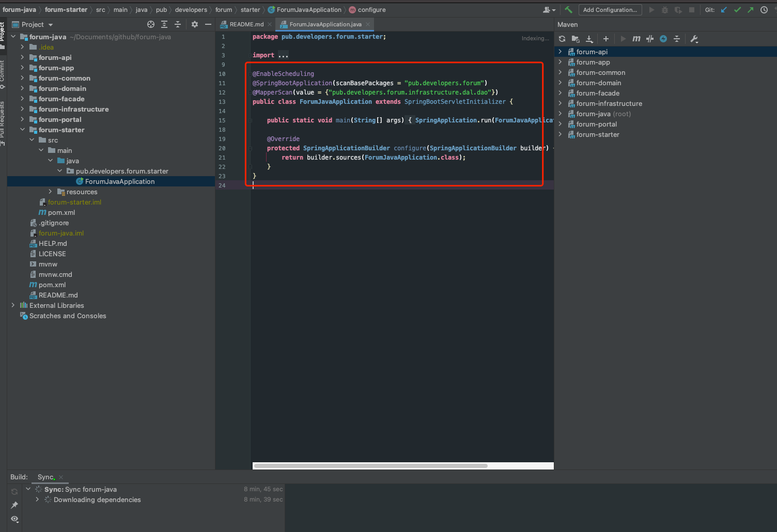Viewport: 777px width, 532px height.
Task: Expand External Libraries node
Action: (x=13, y=305)
